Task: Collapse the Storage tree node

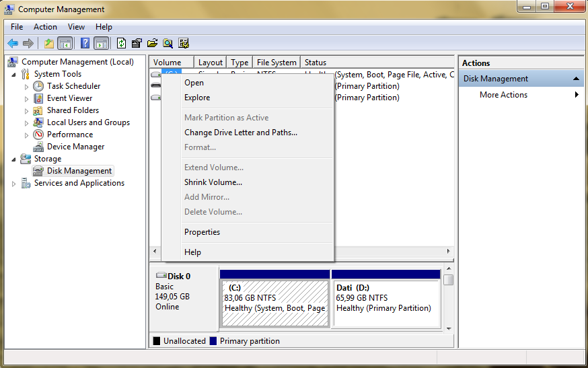Action: pos(14,159)
